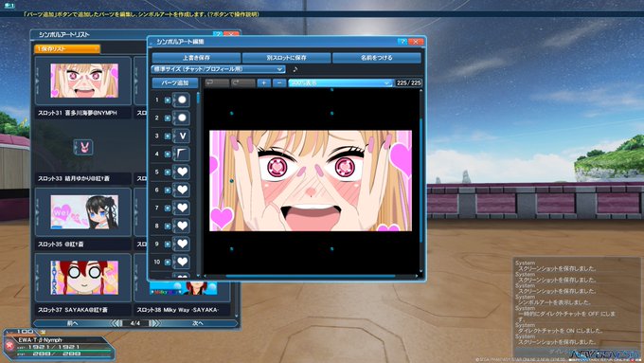Go to previous page with 前へ
The width and height of the screenshot is (644, 363).
72,323
